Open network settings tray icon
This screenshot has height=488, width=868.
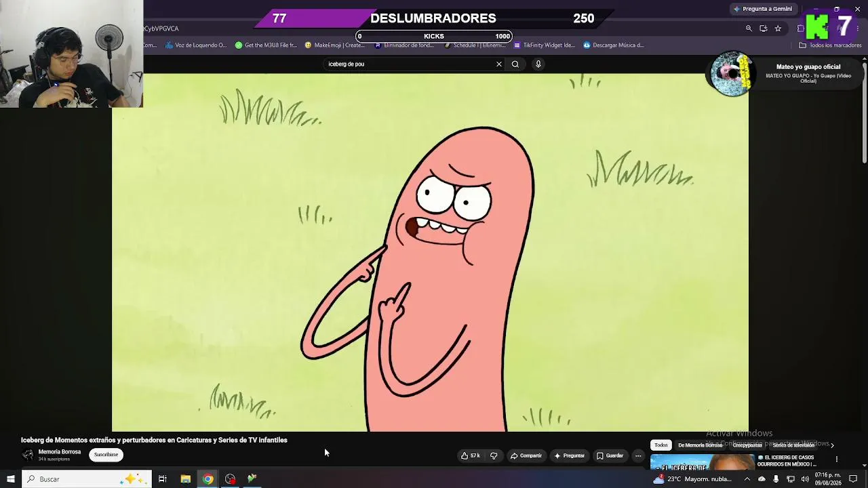[791, 479]
